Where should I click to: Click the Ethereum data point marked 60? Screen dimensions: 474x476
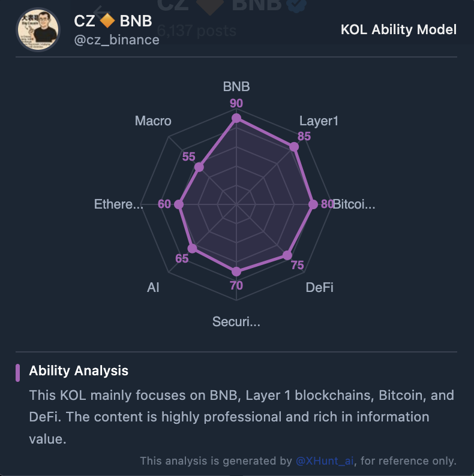(x=179, y=204)
